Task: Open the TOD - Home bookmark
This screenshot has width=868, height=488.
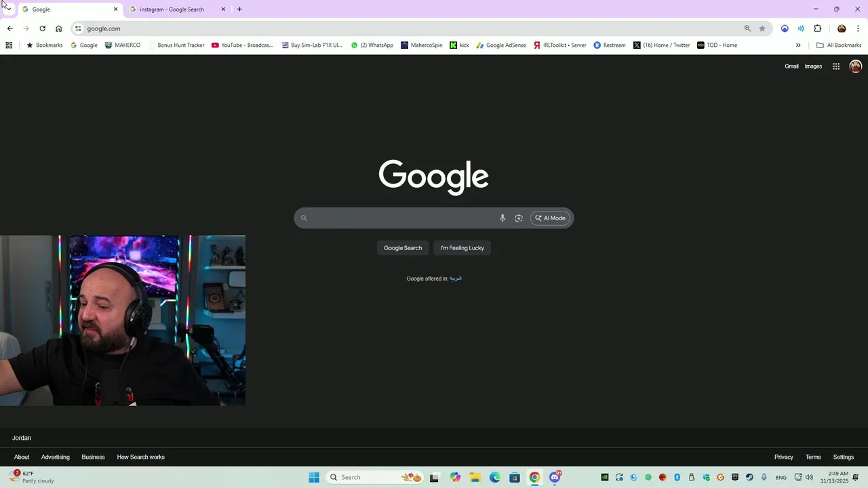Action: 717,45
